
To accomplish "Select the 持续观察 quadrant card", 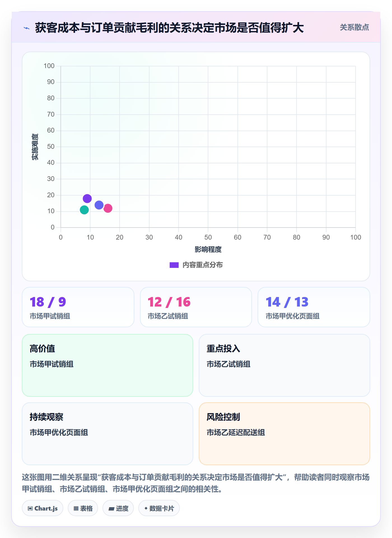I will 108,434.
